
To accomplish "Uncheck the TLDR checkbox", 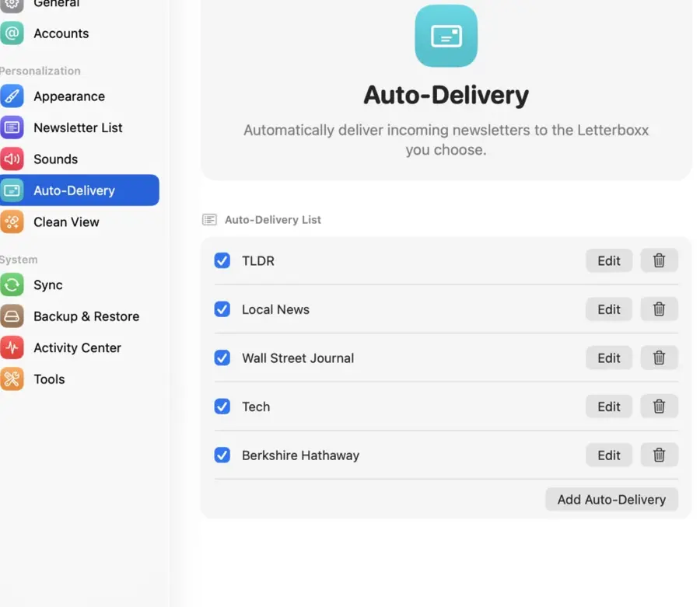I will [222, 260].
